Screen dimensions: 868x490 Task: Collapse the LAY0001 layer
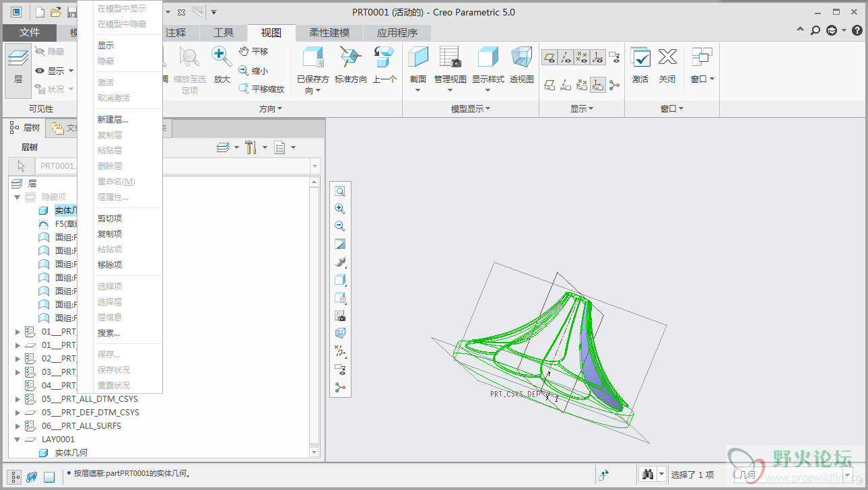18,439
